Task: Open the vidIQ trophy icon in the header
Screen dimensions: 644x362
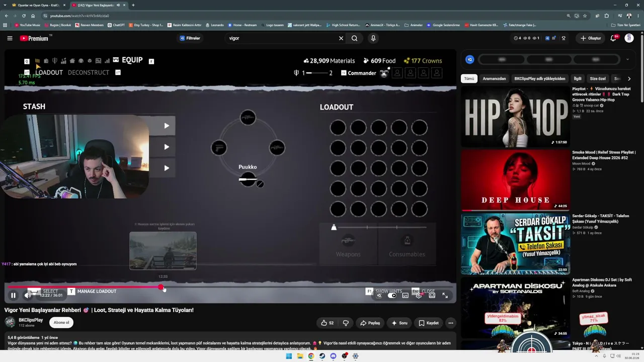Action: tap(563, 38)
